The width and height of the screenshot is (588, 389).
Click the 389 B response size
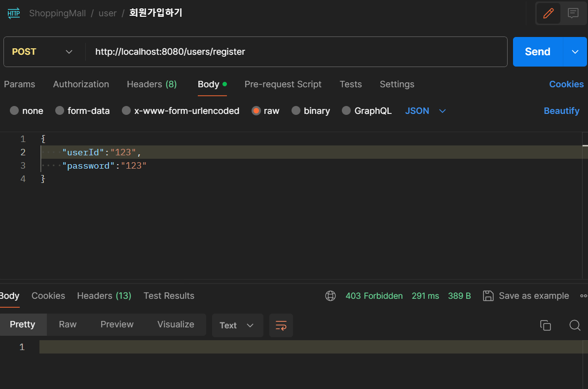(459, 296)
